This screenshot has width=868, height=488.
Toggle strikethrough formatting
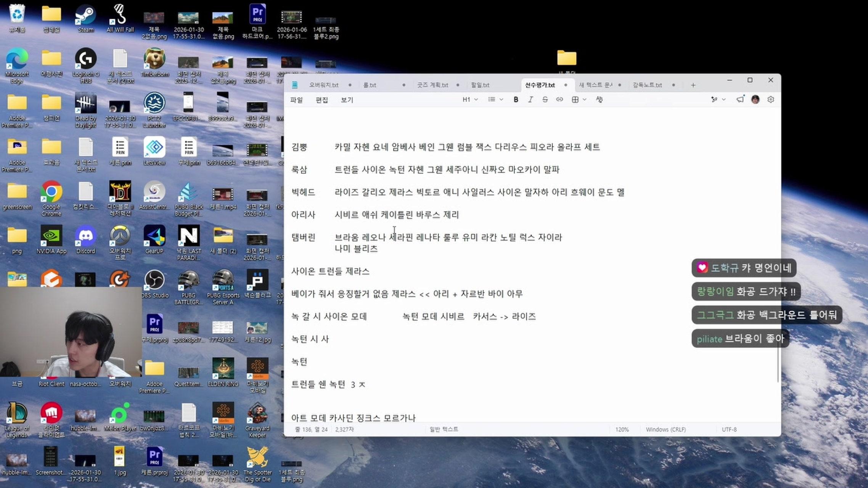(545, 100)
